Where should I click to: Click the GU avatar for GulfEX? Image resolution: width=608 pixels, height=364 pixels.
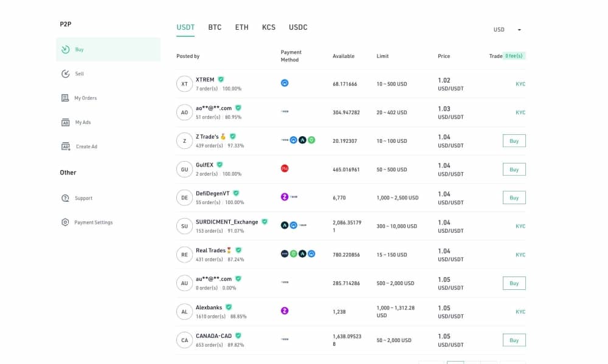(185, 170)
